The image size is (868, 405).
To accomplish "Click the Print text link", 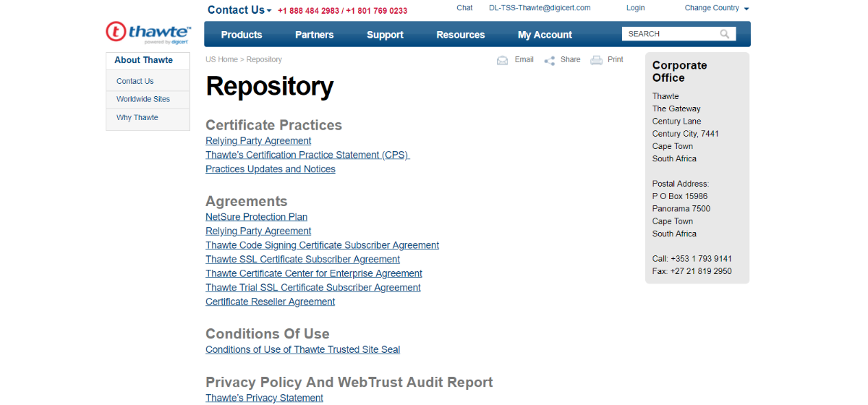I will point(616,59).
